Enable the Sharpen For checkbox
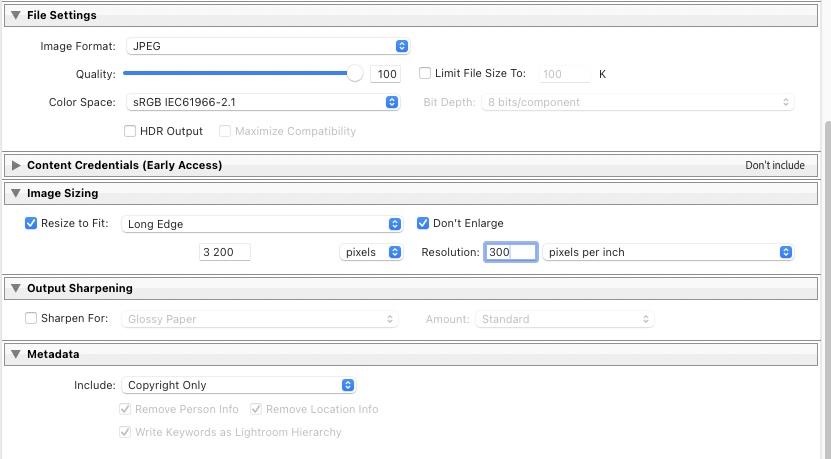Viewport: 831px width, 459px height. (x=31, y=319)
